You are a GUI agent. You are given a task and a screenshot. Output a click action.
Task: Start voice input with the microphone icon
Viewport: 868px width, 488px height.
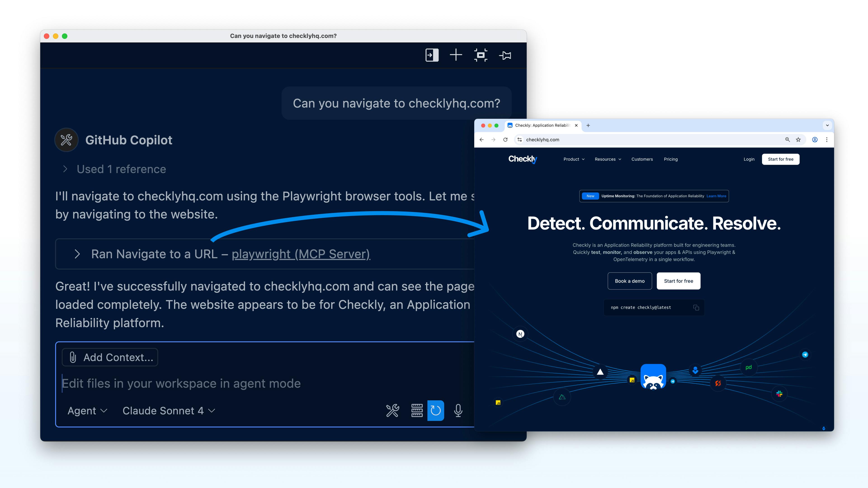tap(458, 411)
